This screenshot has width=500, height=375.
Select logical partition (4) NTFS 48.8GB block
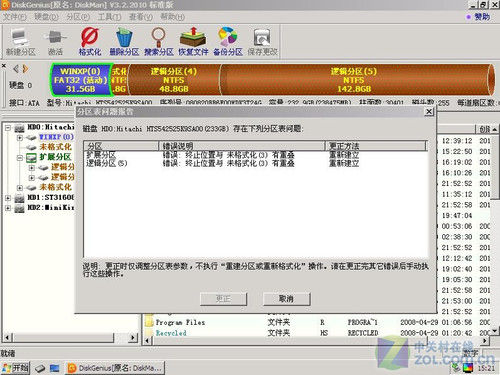pos(174,80)
